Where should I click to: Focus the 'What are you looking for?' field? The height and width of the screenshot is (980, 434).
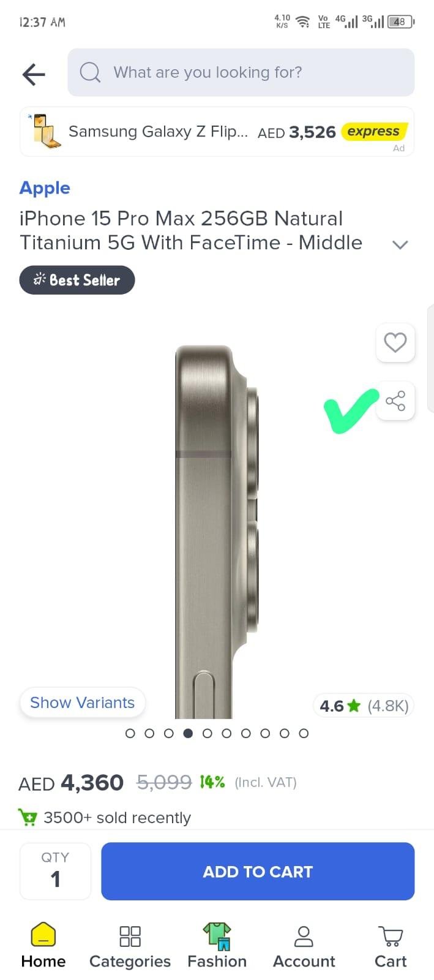click(241, 72)
